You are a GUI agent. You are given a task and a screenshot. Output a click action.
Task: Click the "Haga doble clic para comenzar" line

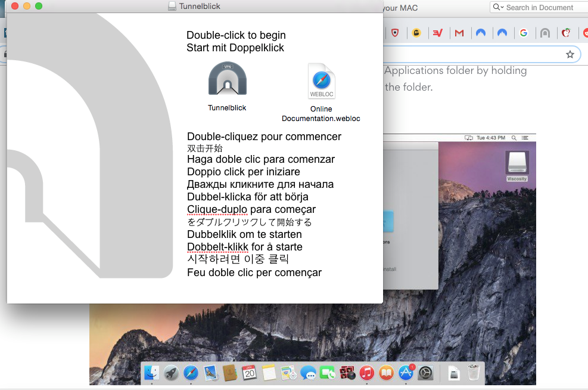(x=261, y=160)
